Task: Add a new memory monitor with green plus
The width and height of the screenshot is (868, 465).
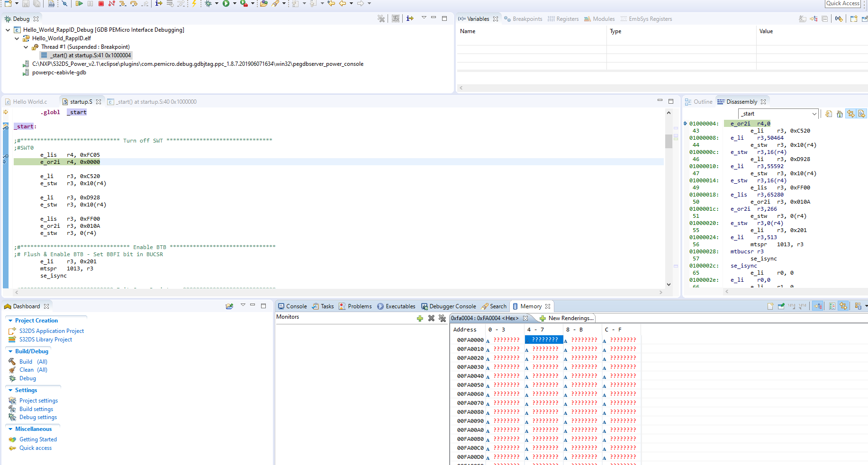Action: pos(420,318)
